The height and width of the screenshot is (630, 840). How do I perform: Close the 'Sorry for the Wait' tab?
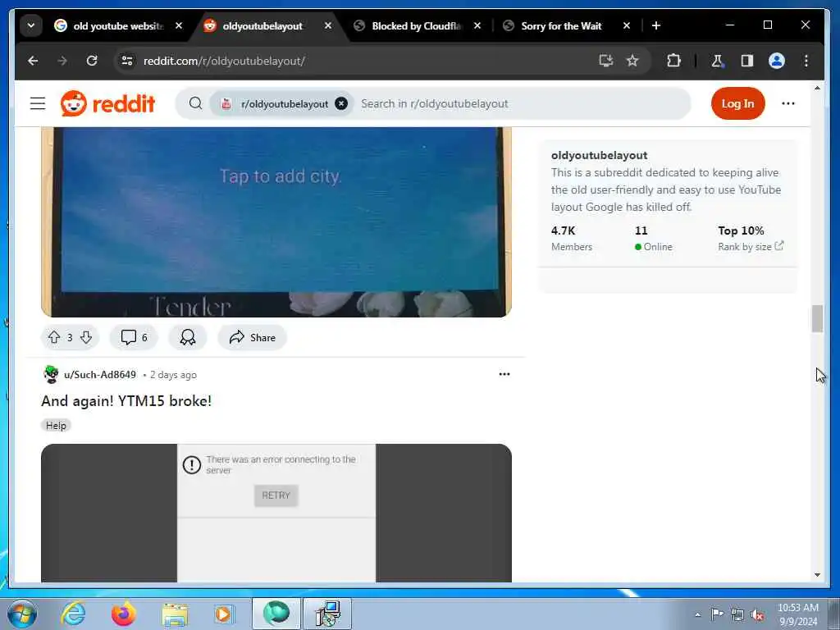point(626,25)
